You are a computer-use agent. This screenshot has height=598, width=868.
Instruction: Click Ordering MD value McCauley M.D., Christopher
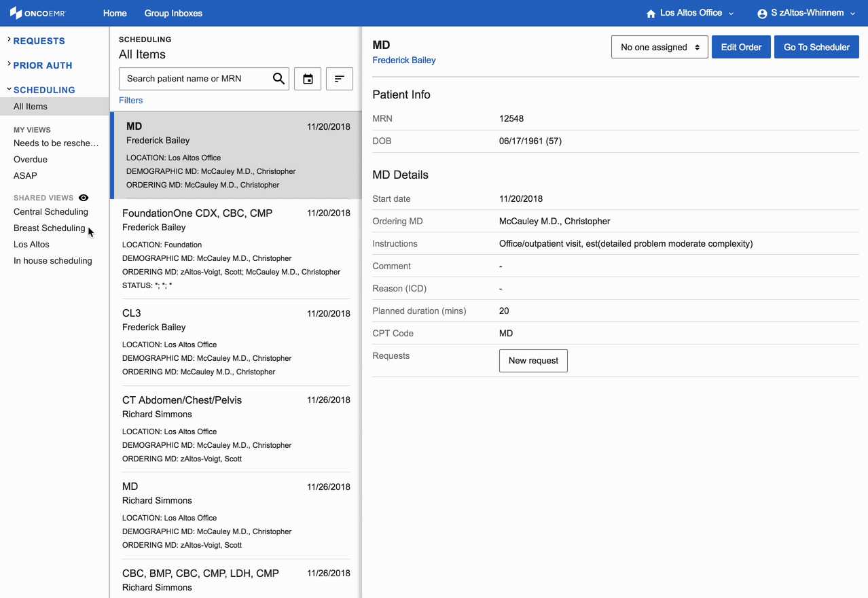point(554,221)
